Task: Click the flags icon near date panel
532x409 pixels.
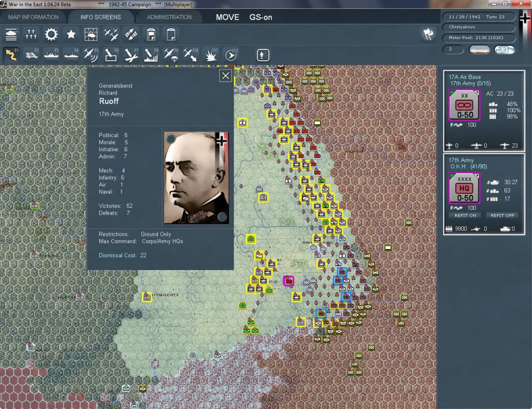Action: tap(428, 34)
